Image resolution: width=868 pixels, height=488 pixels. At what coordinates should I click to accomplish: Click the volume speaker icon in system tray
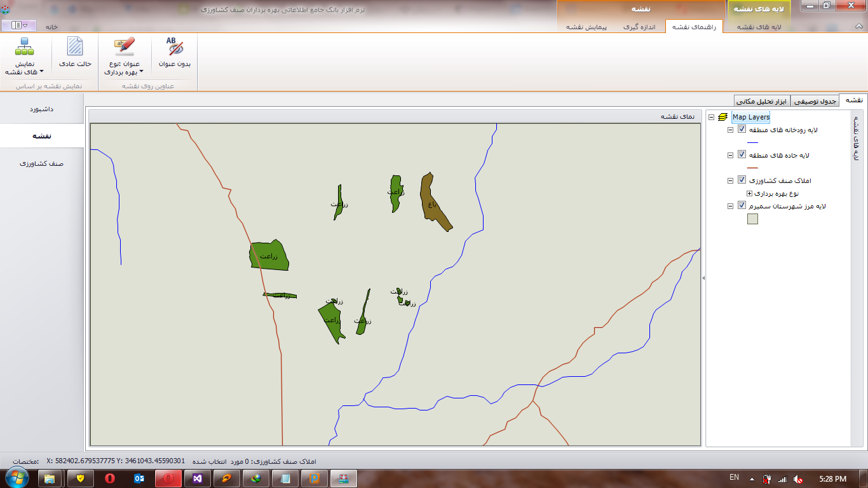coord(798,478)
